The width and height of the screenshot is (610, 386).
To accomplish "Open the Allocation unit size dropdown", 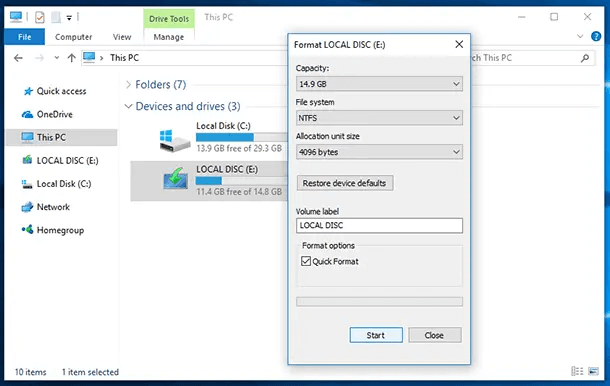I will click(379, 152).
